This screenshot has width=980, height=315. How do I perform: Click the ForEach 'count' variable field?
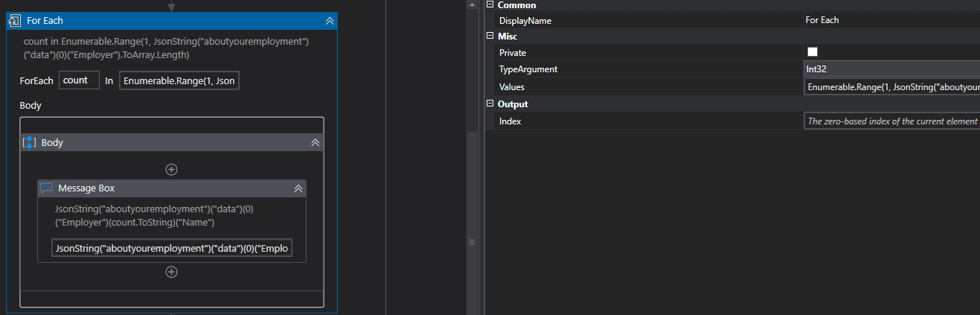tap(79, 80)
